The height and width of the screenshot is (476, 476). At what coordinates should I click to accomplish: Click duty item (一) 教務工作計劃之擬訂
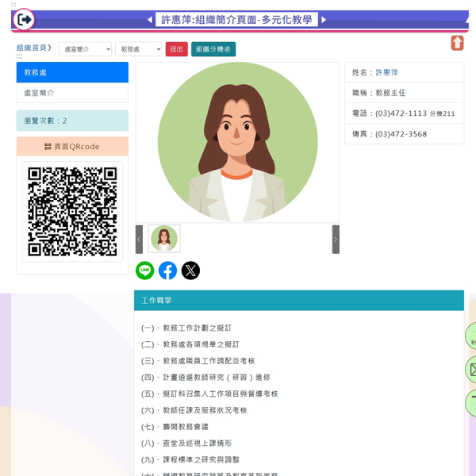pos(186,328)
